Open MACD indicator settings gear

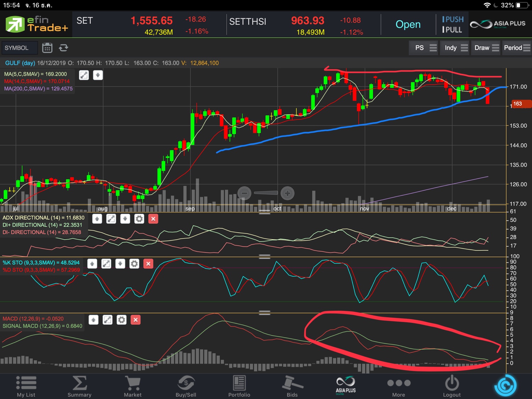click(x=122, y=320)
